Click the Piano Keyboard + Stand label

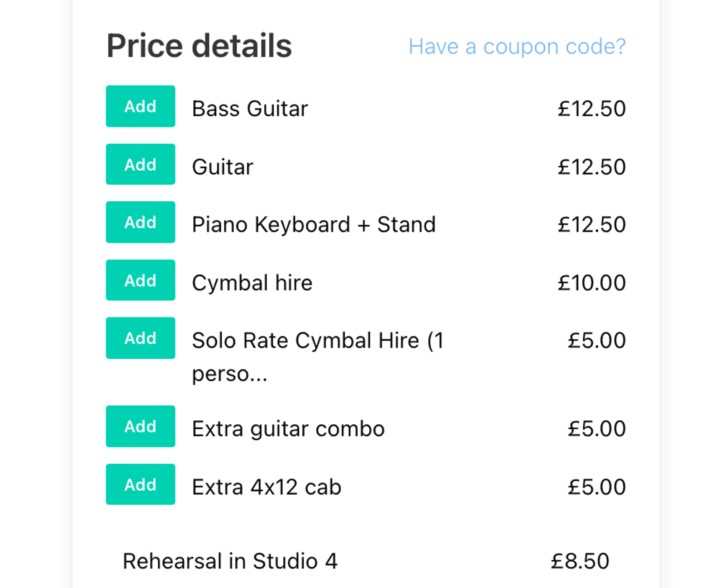tap(313, 224)
